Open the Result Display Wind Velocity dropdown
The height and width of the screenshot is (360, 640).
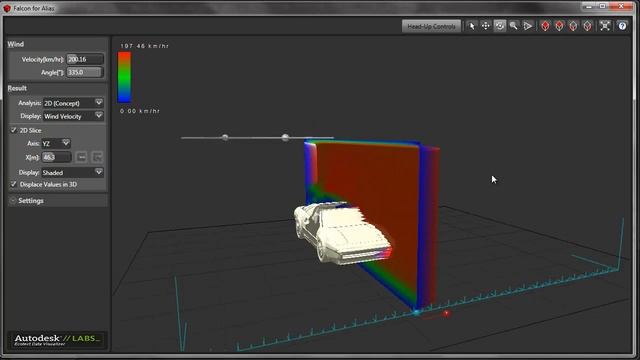pos(73,116)
